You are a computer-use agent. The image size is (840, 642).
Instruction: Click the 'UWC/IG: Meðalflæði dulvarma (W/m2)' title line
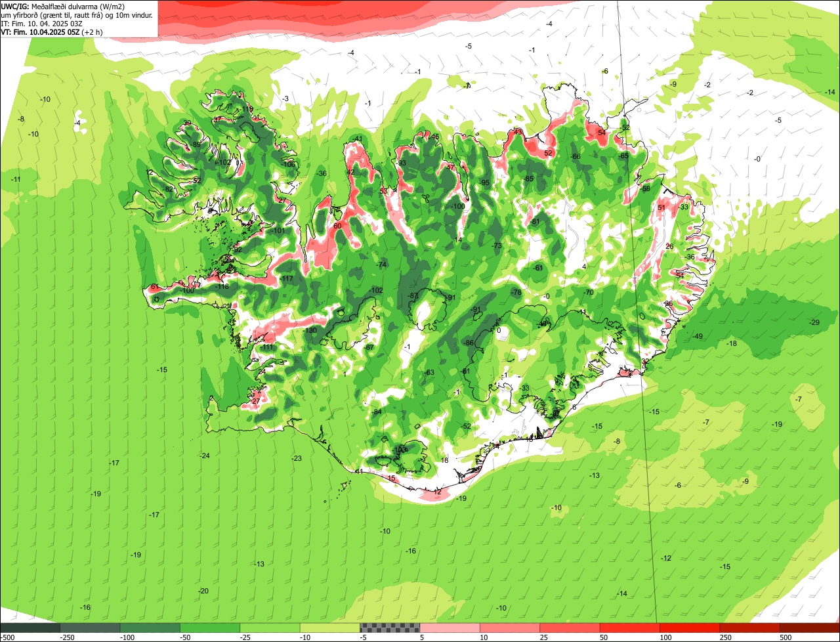pos(63,6)
